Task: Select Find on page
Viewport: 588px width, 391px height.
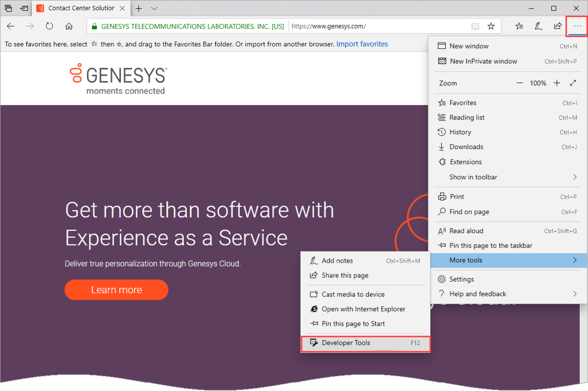Action: pyautogui.click(x=508, y=212)
